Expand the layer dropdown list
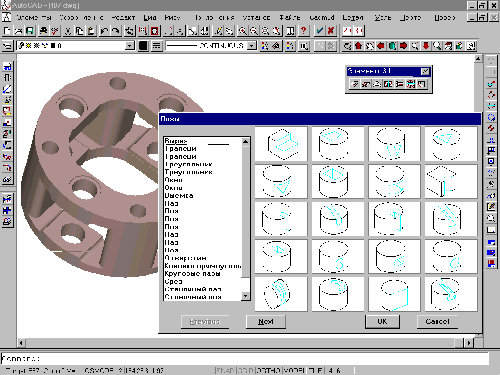 pos(130,46)
